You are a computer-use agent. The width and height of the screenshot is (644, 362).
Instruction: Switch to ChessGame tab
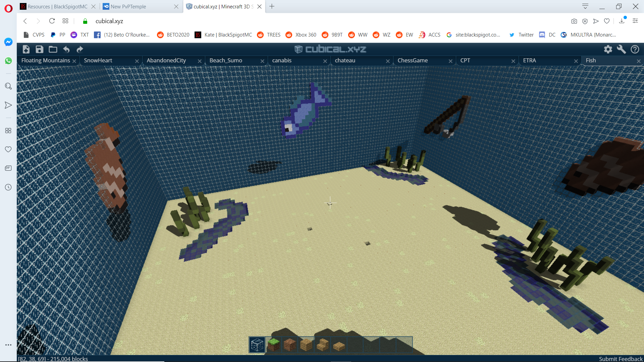coord(424,60)
